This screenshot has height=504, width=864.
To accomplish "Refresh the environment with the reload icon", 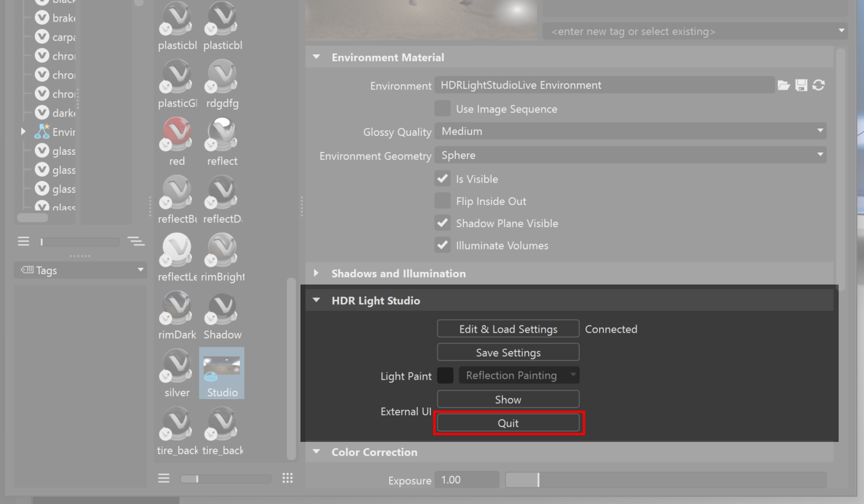I will click(818, 85).
